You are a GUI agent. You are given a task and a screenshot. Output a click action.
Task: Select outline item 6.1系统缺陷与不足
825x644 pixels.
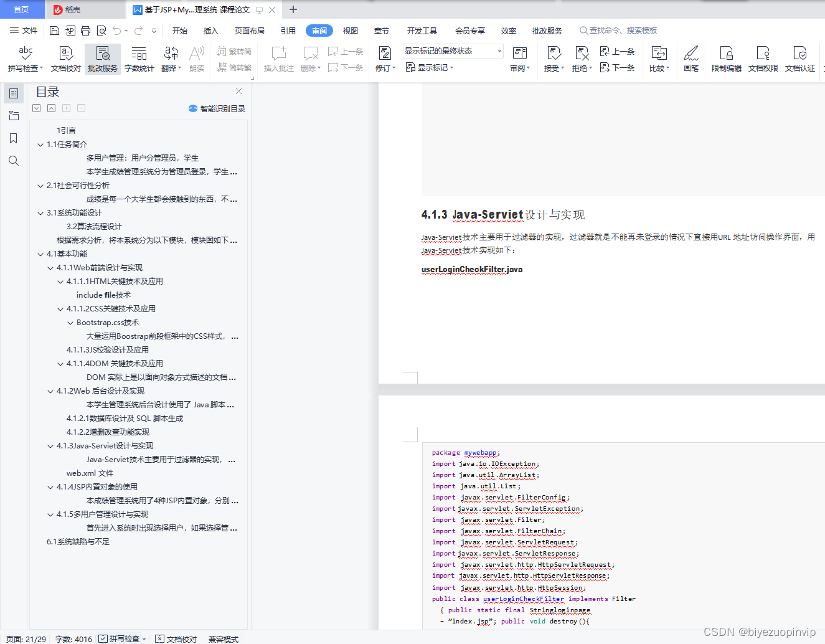78,542
